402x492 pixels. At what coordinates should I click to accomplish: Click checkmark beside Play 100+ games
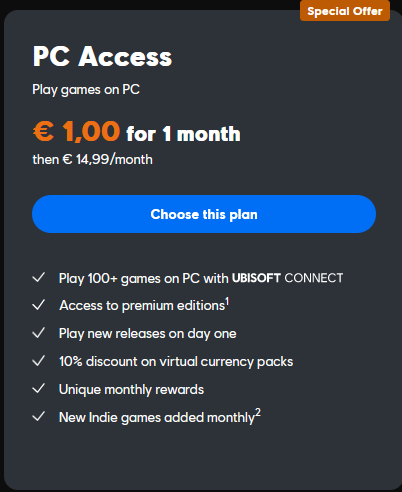(x=39, y=277)
